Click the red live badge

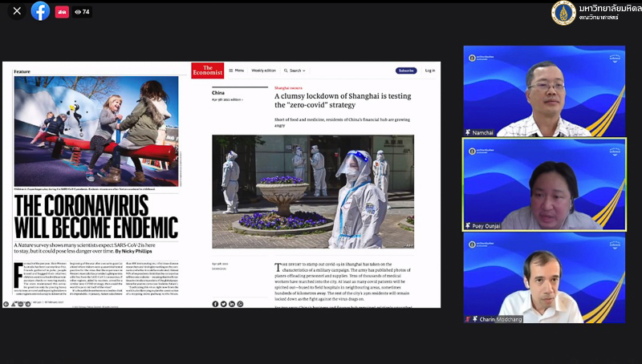62,12
